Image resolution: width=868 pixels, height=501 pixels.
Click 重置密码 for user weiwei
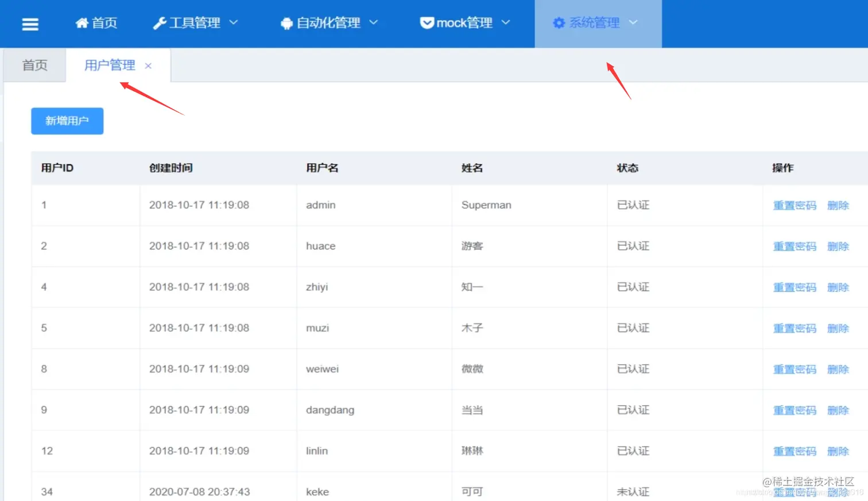[x=795, y=369]
